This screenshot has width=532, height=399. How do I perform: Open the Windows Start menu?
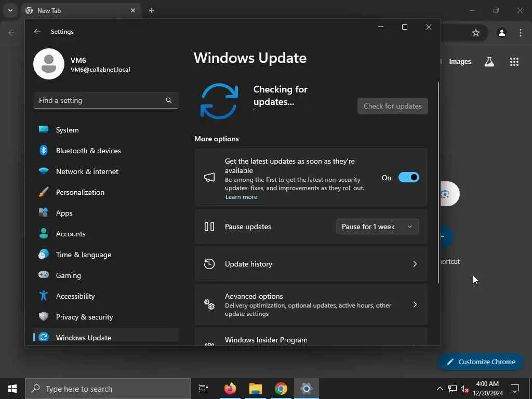[x=12, y=389]
